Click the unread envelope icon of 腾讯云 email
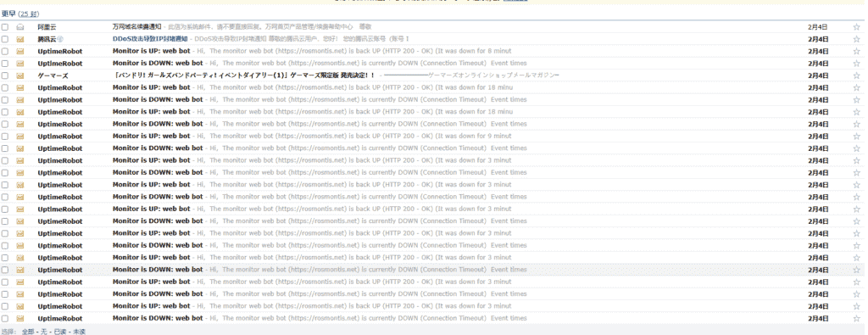The width and height of the screenshot is (868, 335). 20,39
